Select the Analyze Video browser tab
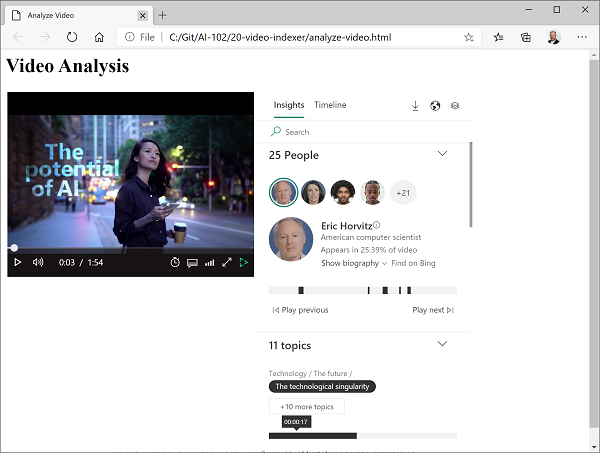The image size is (600, 453). coord(78,15)
